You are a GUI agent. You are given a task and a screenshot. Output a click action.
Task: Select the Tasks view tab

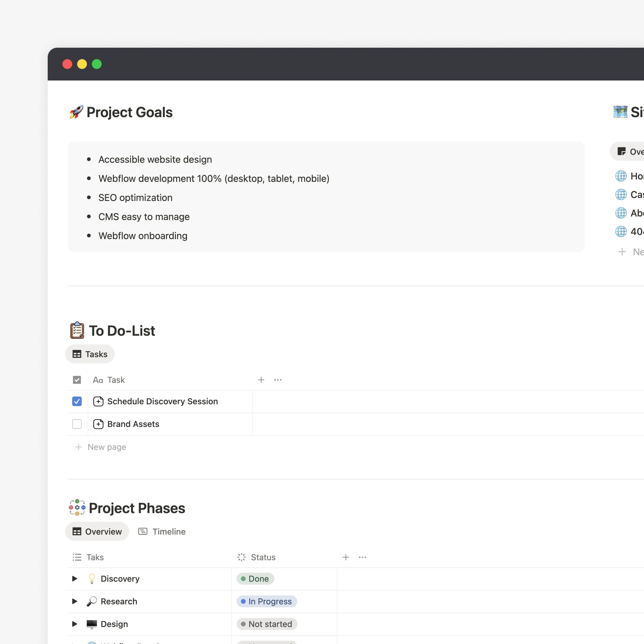coord(90,354)
